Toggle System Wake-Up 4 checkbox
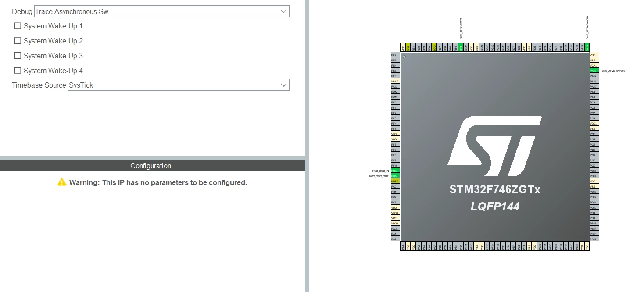Image resolution: width=644 pixels, height=292 pixels. (18, 71)
